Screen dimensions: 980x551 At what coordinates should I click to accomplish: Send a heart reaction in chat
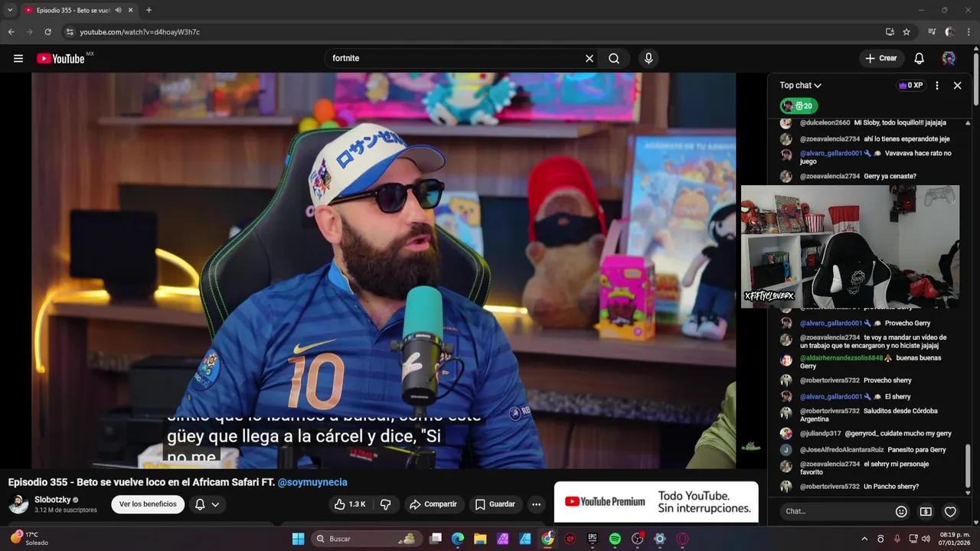point(950,511)
